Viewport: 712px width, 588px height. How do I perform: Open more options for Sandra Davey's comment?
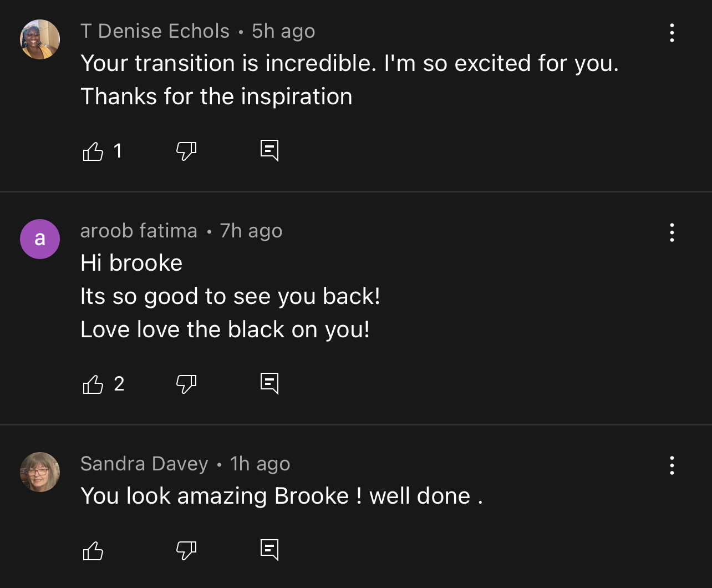672,465
